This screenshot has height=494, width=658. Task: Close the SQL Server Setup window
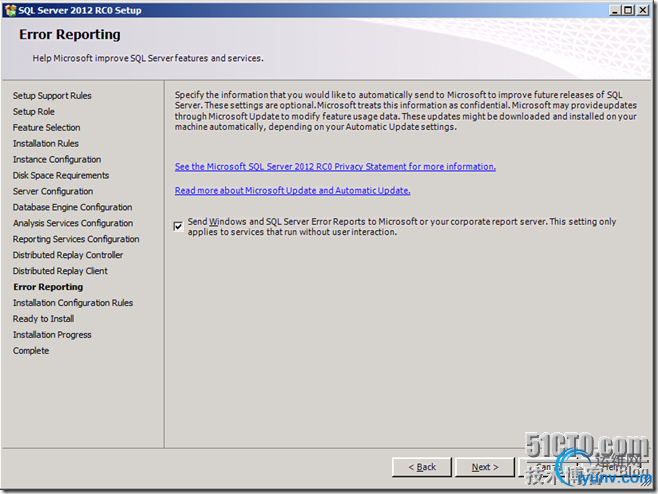642,10
